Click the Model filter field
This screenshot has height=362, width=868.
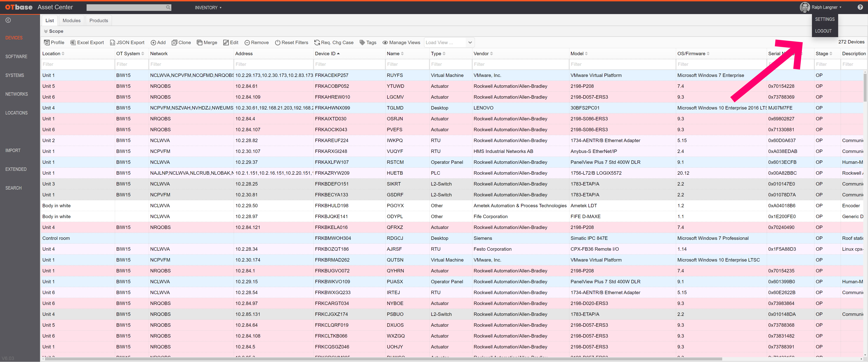point(622,64)
